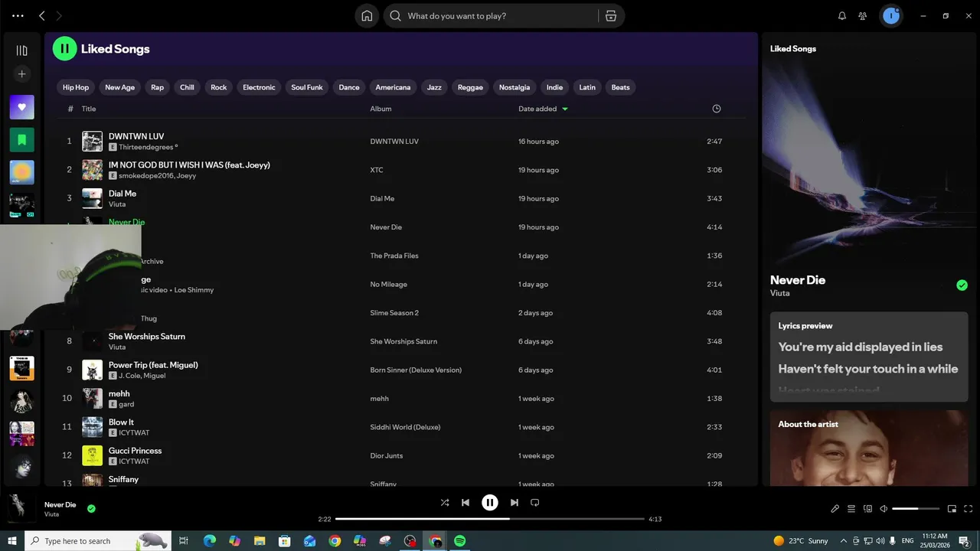Open the user profile avatar menu

tap(891, 16)
